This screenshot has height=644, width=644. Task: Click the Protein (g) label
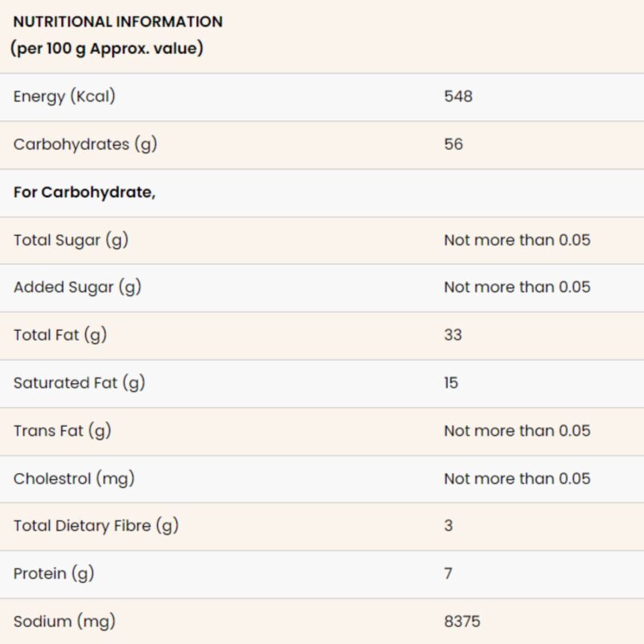(x=54, y=574)
